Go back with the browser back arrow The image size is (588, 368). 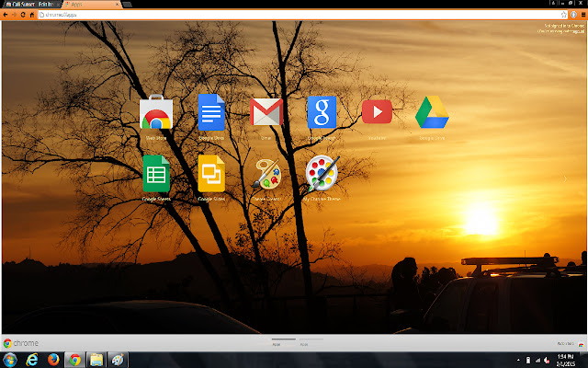click(x=6, y=15)
